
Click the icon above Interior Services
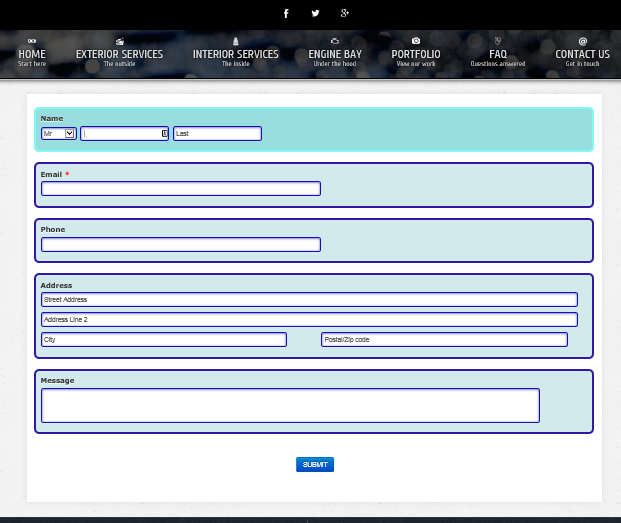(x=235, y=41)
